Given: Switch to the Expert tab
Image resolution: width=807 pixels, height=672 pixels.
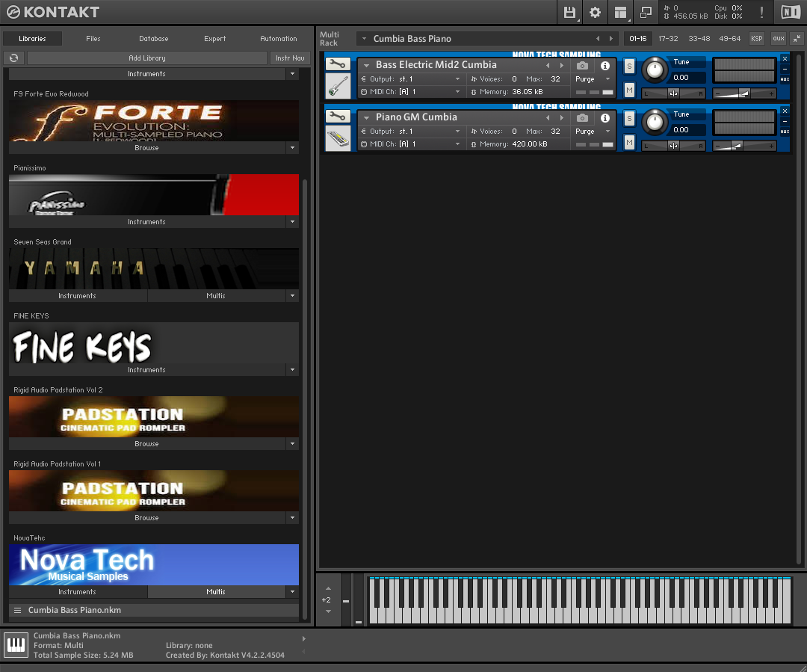Looking at the screenshot, I should 214,39.
